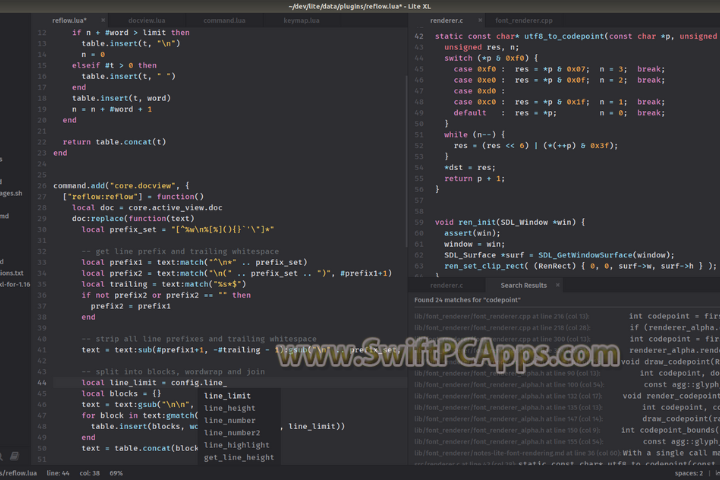The image size is (720, 480).
Task: Place cursor on line 44 'local line_limit' code
Action: [x=154, y=383]
